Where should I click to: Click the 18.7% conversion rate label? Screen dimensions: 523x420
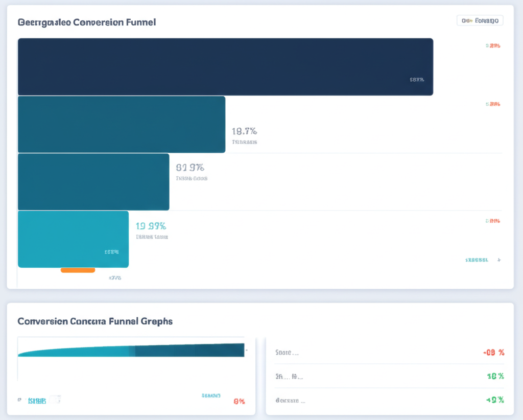click(244, 131)
